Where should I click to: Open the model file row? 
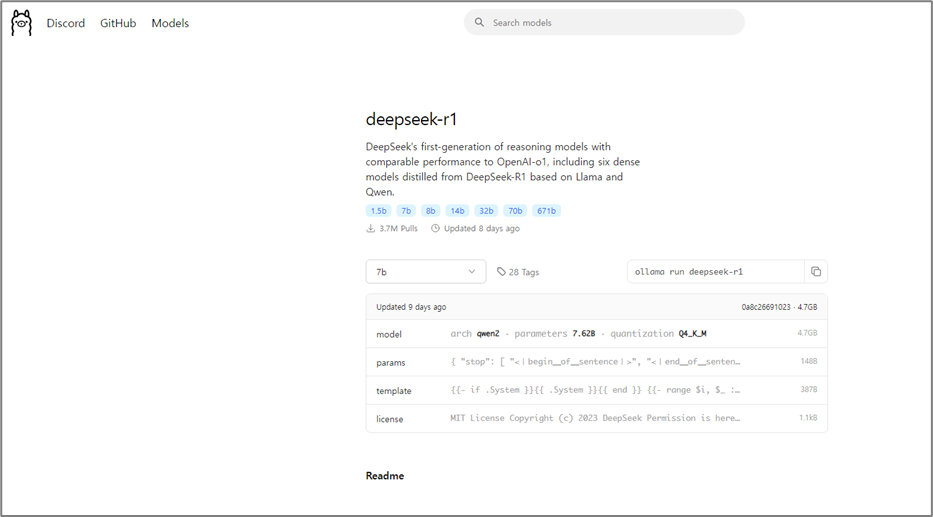coord(596,334)
